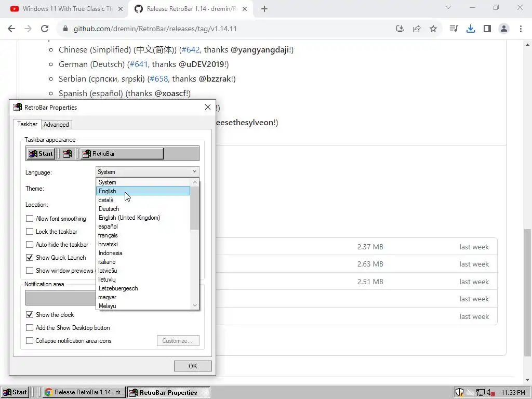Choose français from the language list
The image size is (532, 399).
(143, 235)
